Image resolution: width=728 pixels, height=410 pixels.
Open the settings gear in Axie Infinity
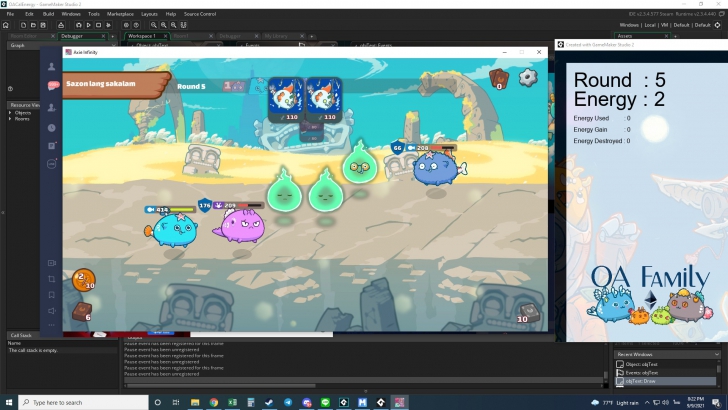[x=528, y=78]
